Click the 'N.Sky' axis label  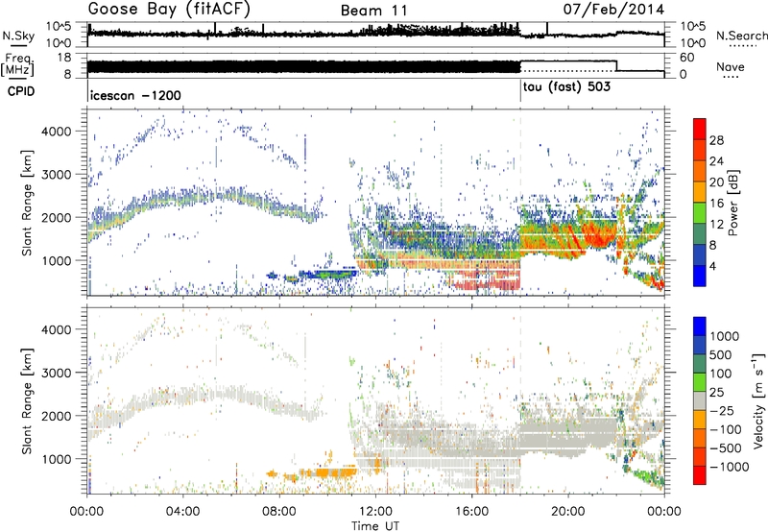click(x=18, y=36)
